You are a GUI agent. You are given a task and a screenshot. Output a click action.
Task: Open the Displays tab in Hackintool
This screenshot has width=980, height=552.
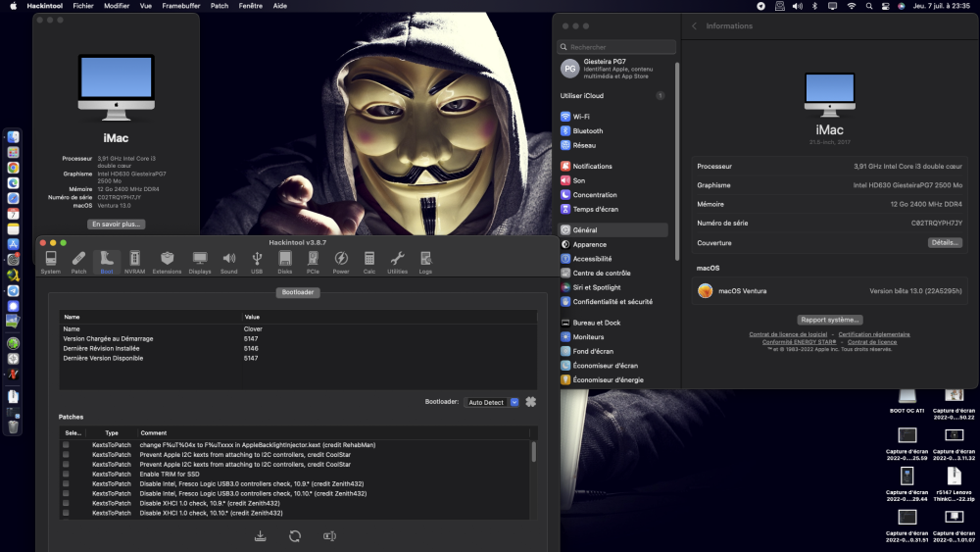(200, 262)
